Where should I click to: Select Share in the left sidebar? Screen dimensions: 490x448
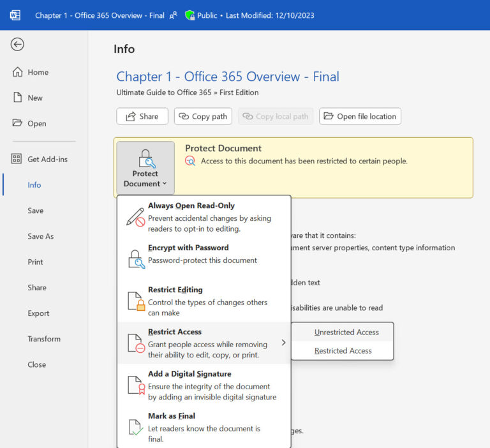37,288
